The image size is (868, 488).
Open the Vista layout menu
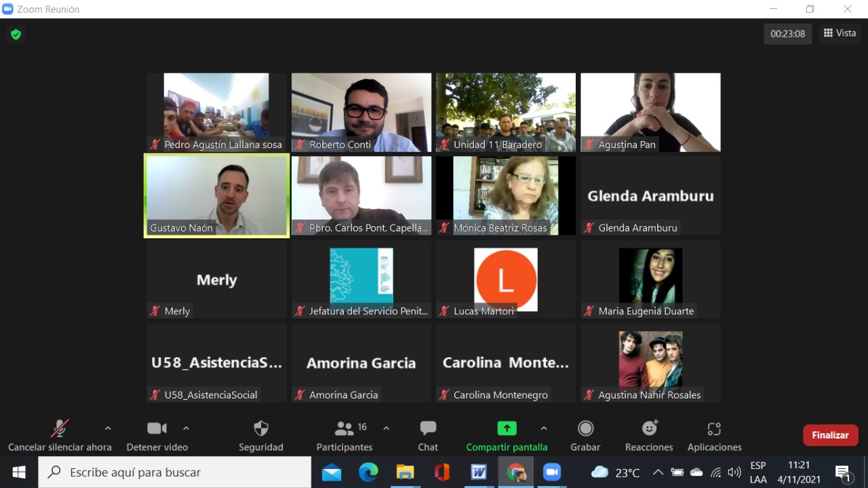840,33
